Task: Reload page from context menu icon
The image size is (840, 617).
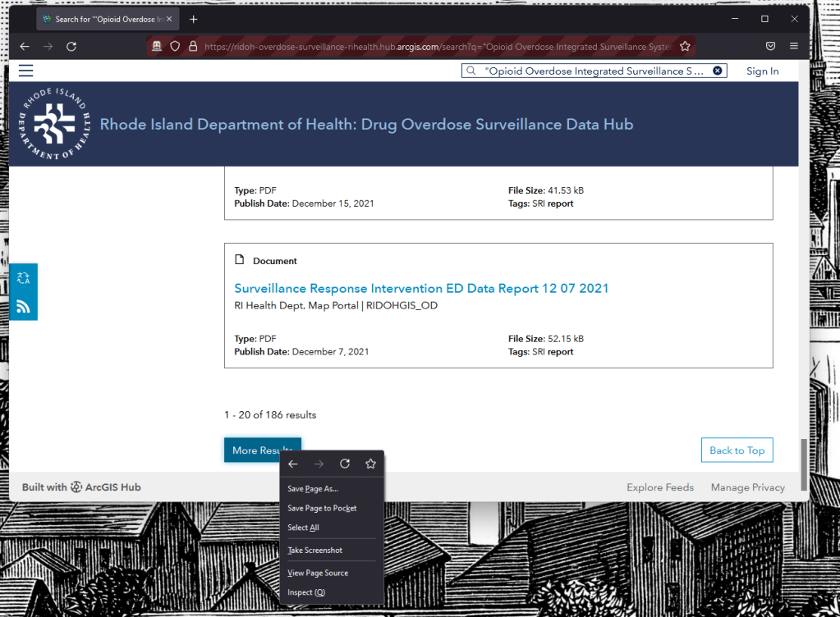Action: click(x=345, y=464)
